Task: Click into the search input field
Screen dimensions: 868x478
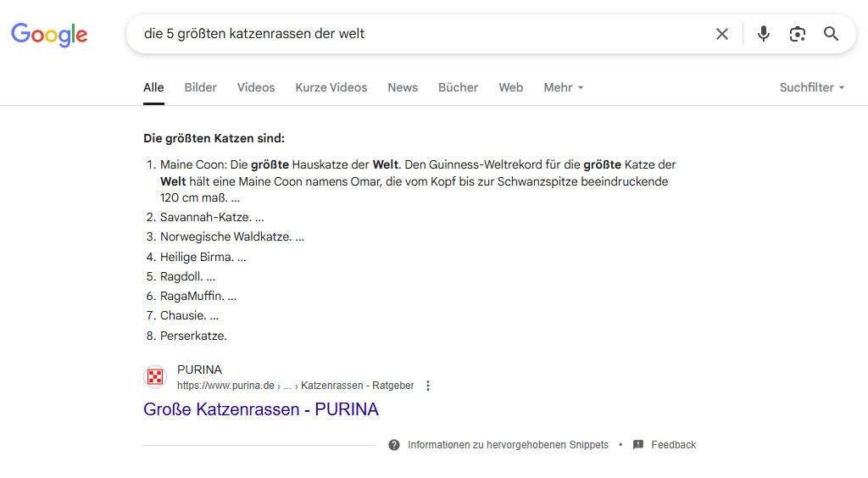Action: click(x=420, y=34)
